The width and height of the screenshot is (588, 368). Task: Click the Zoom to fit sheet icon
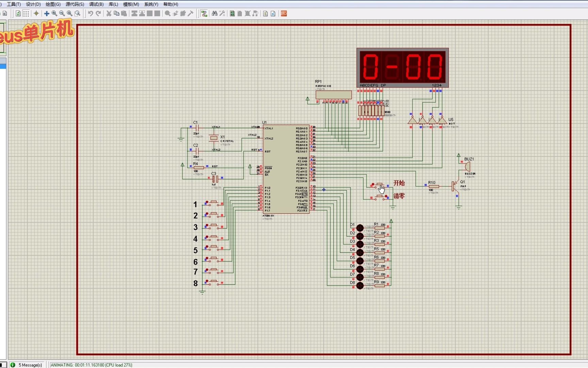[69, 14]
